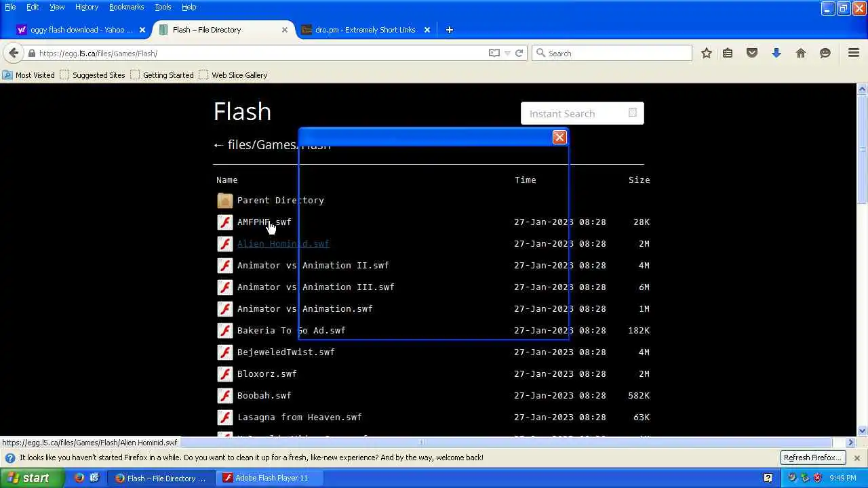Open the Tools menu
Viewport: 868px width, 488px height.
(x=163, y=7)
